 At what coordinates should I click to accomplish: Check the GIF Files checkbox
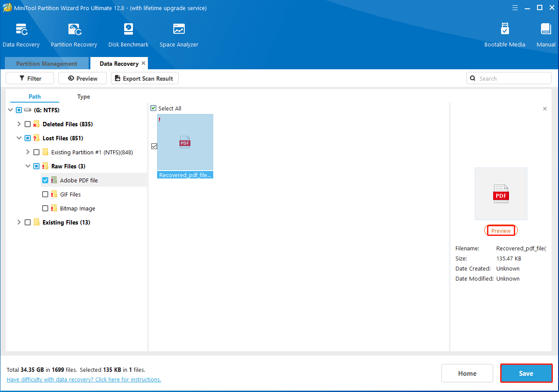pos(45,194)
